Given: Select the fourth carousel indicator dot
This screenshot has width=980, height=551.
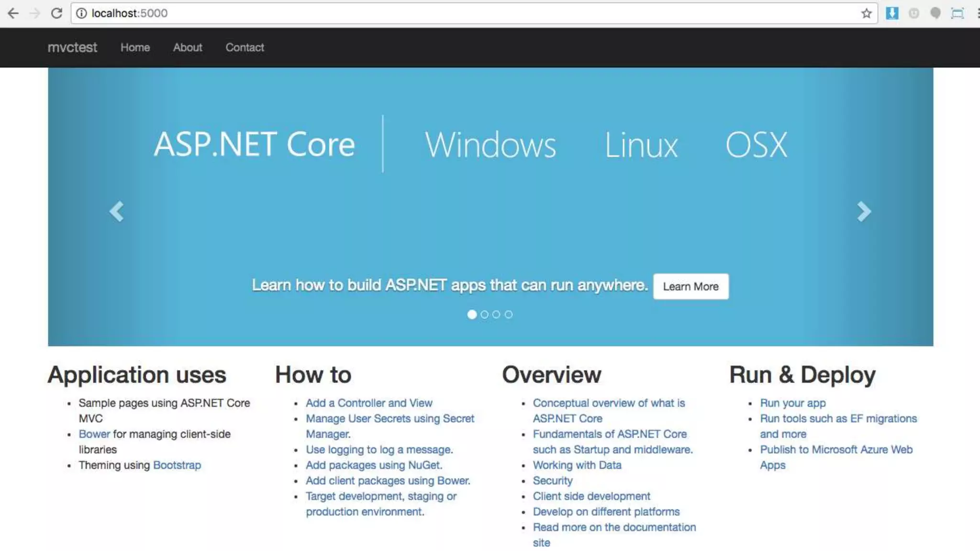Looking at the screenshot, I should [x=509, y=314].
